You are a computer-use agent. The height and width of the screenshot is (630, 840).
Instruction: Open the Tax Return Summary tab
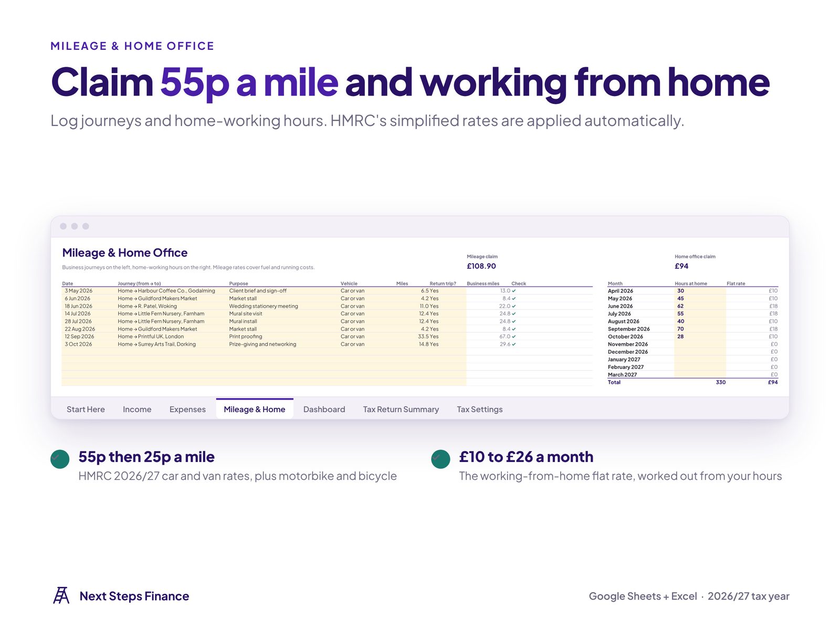(x=401, y=409)
